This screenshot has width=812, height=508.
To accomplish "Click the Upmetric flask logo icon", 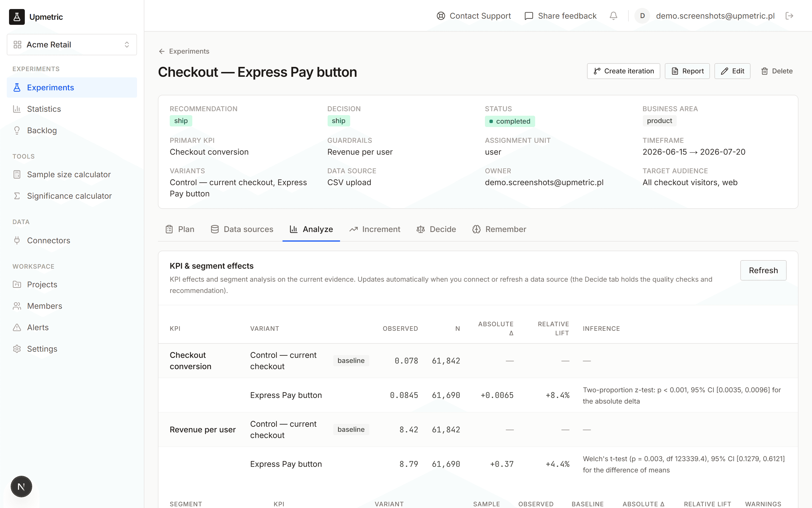I will point(17,17).
